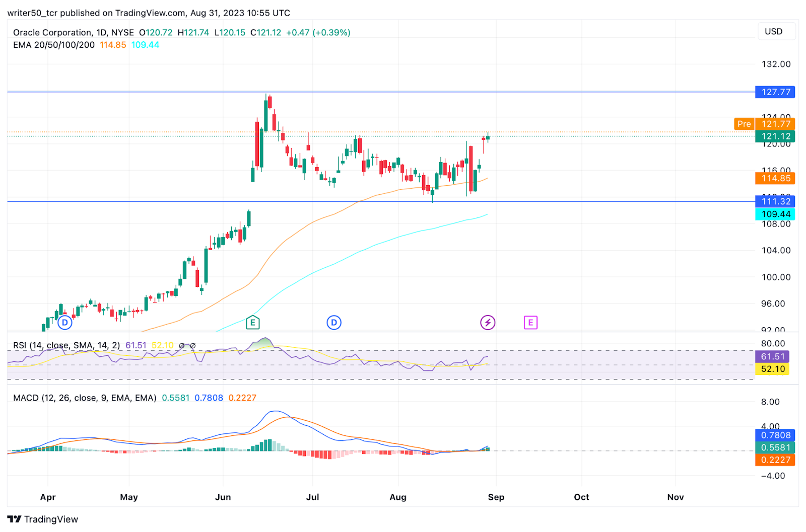806x532 pixels.
Task: Click the Oct label on the time axis
Action: 581,497
